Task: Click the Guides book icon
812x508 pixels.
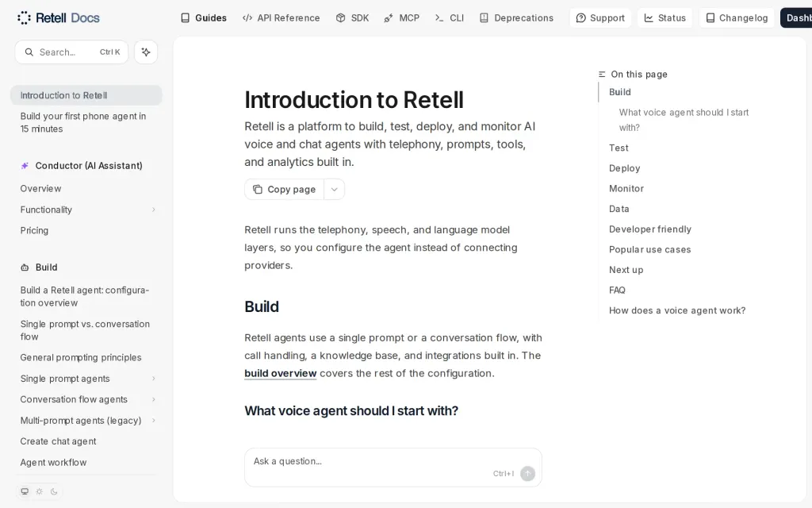Action: click(185, 17)
